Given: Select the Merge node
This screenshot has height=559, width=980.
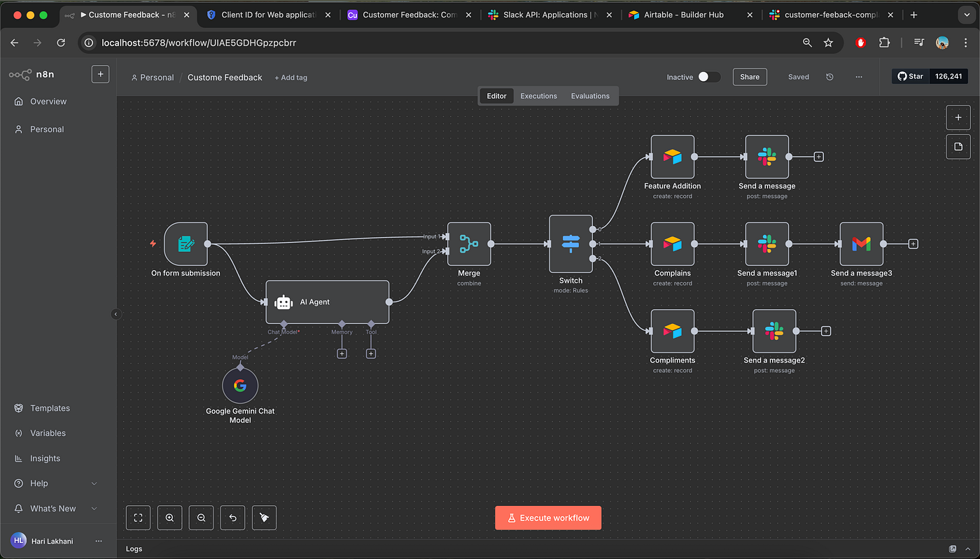Looking at the screenshot, I should pyautogui.click(x=469, y=244).
